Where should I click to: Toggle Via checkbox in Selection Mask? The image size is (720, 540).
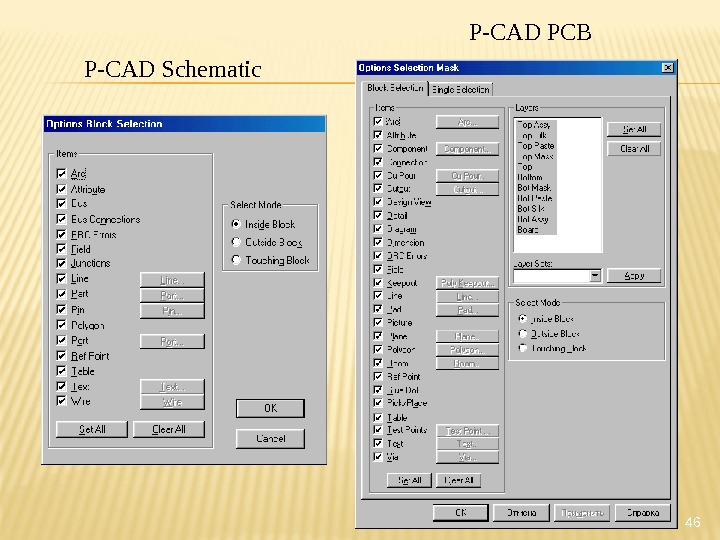[x=378, y=456]
